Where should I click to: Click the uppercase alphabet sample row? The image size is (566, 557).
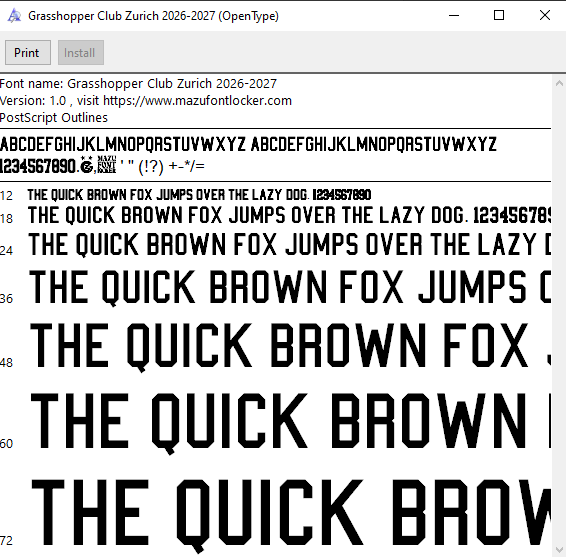pyautogui.click(x=248, y=144)
